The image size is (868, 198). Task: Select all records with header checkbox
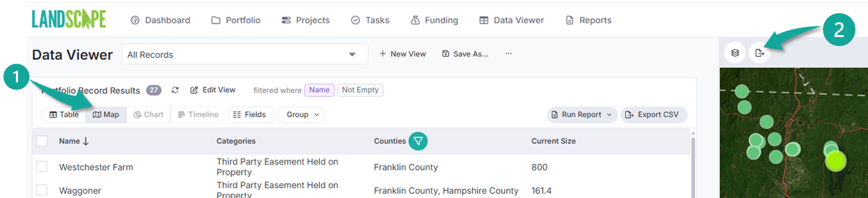click(42, 141)
